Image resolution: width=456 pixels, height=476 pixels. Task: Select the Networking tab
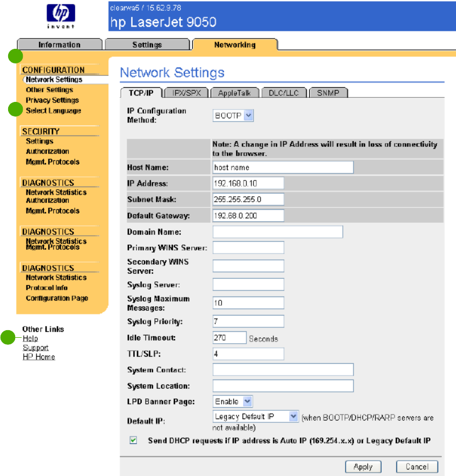pyautogui.click(x=235, y=44)
